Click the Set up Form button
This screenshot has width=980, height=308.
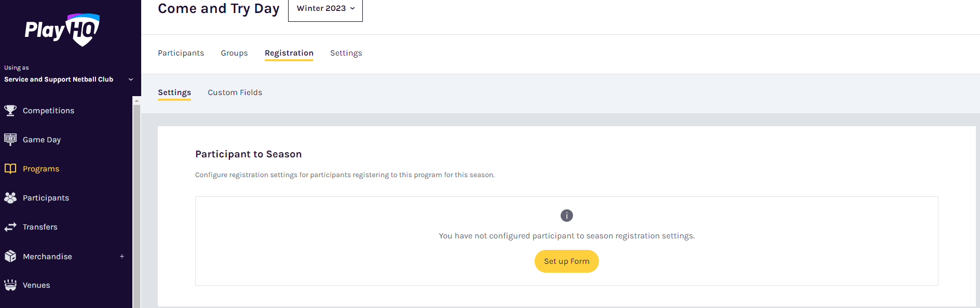point(566,261)
